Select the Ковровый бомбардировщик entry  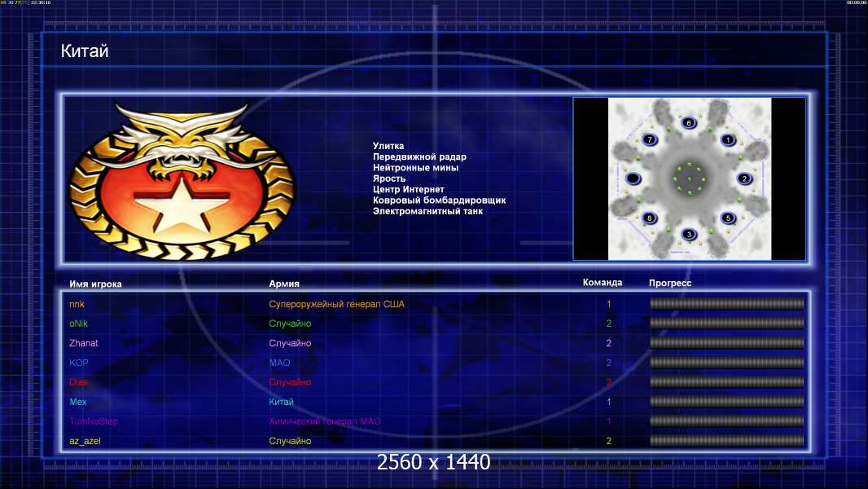(440, 200)
